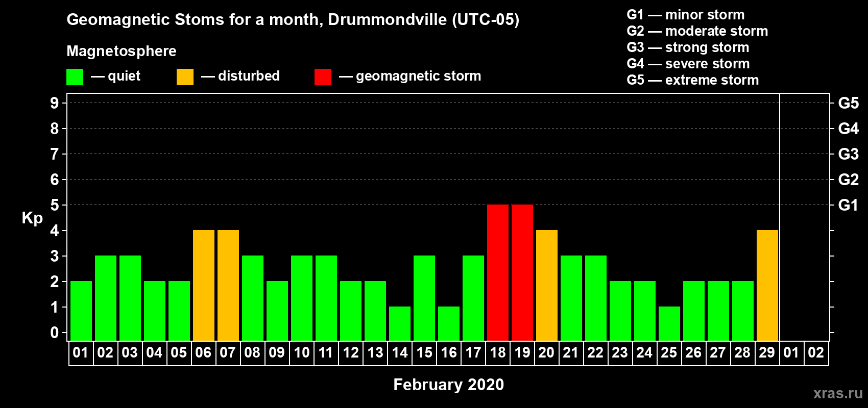Select the red bar for day 18

(498, 272)
